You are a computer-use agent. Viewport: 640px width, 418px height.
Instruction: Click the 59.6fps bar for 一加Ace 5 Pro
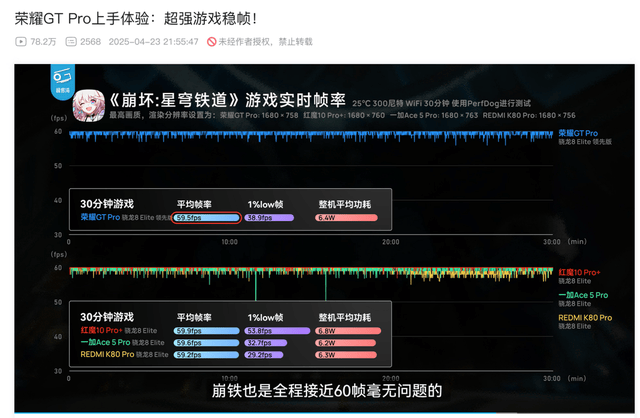(207, 343)
